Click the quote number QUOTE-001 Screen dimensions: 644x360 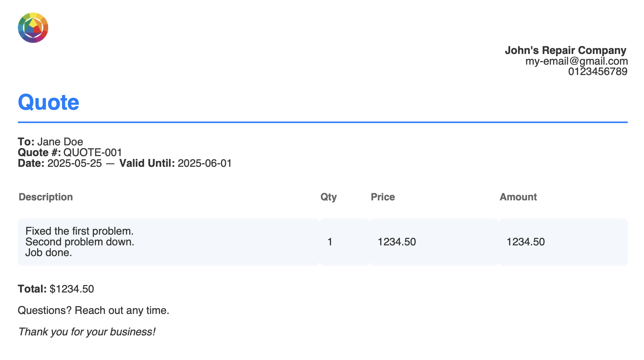pyautogui.click(x=93, y=152)
